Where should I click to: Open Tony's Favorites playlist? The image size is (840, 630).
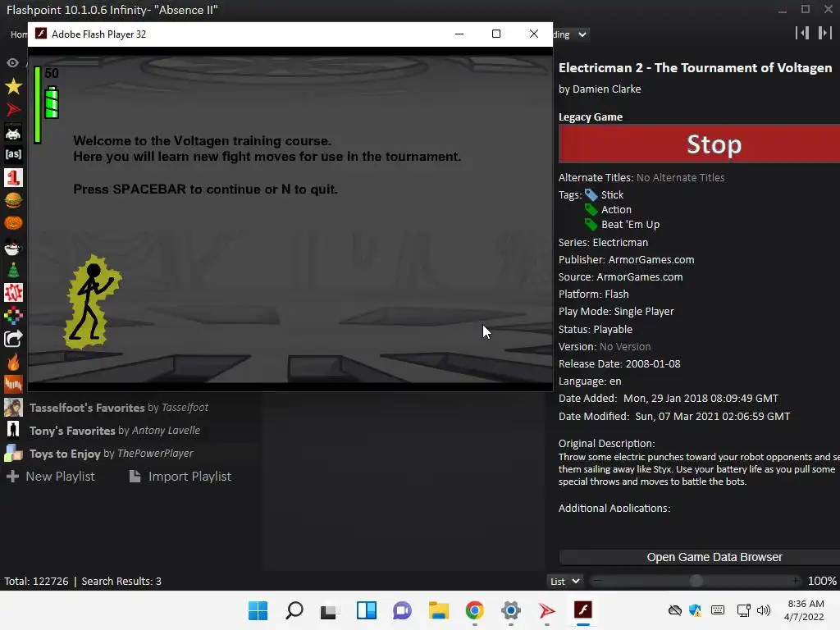115,430
